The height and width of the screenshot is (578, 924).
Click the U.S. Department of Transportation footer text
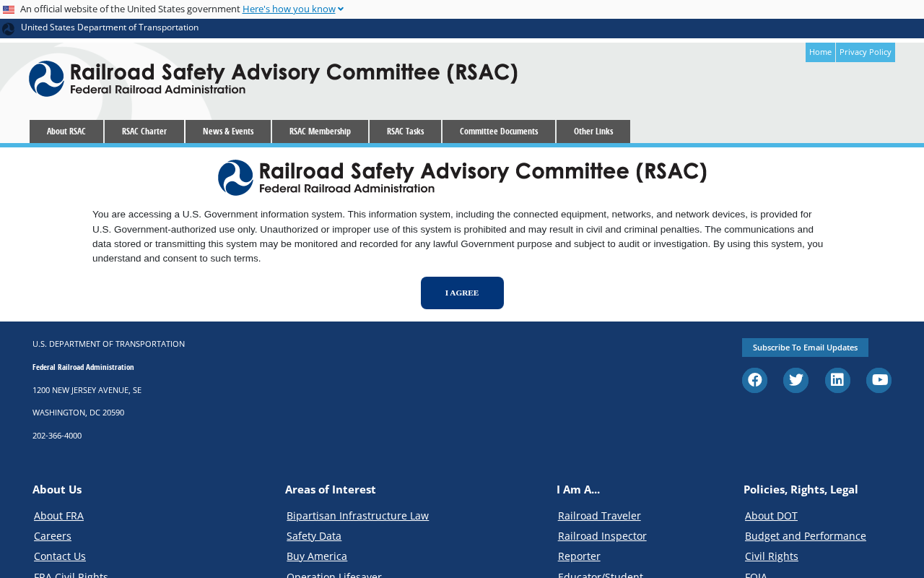(108, 344)
